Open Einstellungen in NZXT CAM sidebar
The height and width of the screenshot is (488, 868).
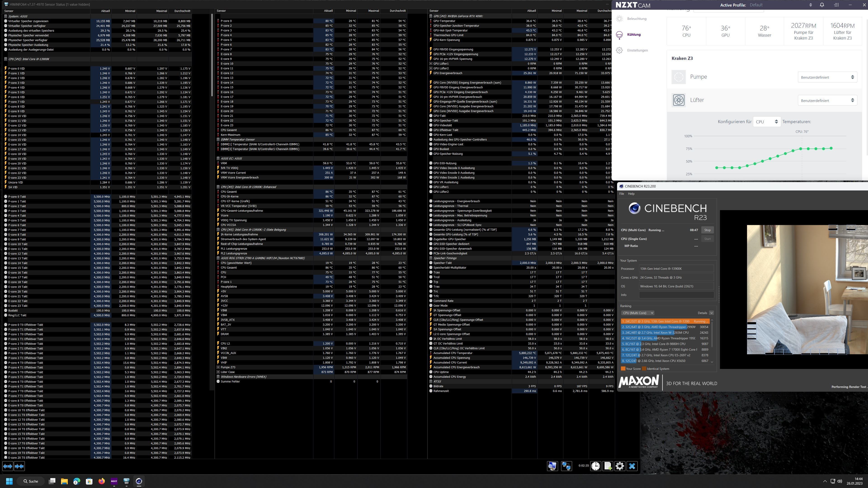[637, 51]
